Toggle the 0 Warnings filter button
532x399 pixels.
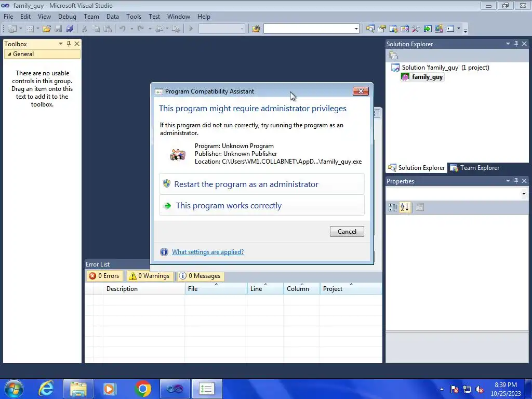pos(149,276)
